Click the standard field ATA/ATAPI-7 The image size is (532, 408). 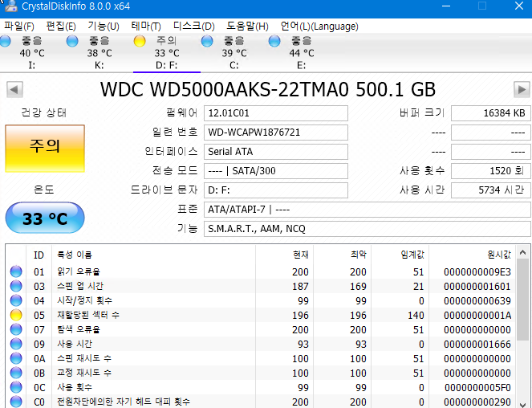[x=368, y=210]
